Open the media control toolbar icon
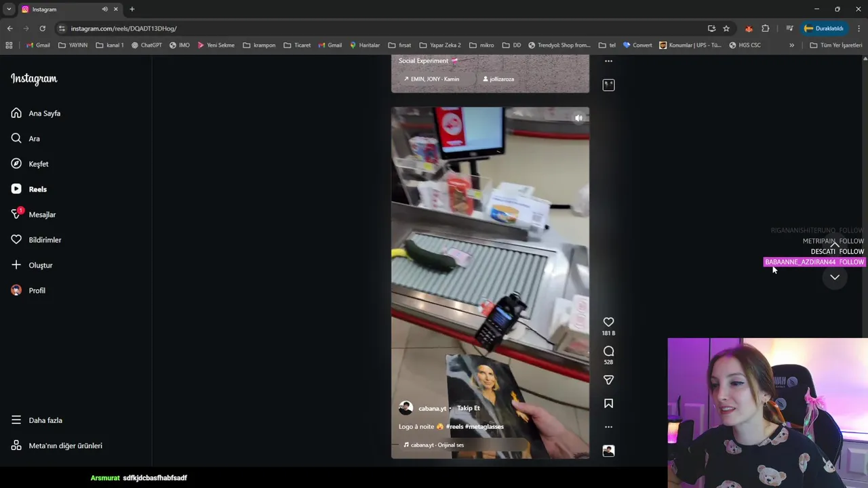The width and height of the screenshot is (868, 488). click(789, 28)
